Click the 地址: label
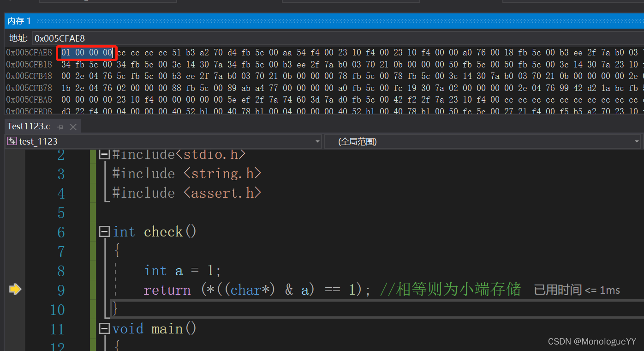The image size is (644, 351). tap(18, 38)
